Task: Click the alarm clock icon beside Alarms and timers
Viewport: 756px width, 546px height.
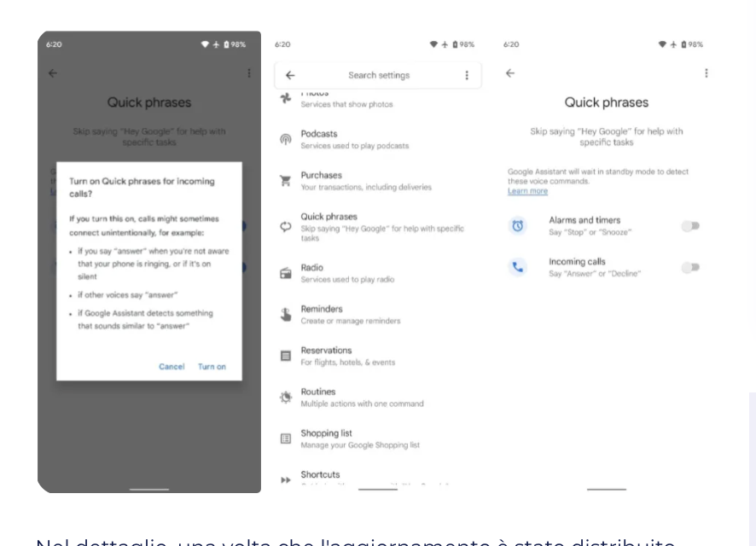Action: tap(520, 226)
